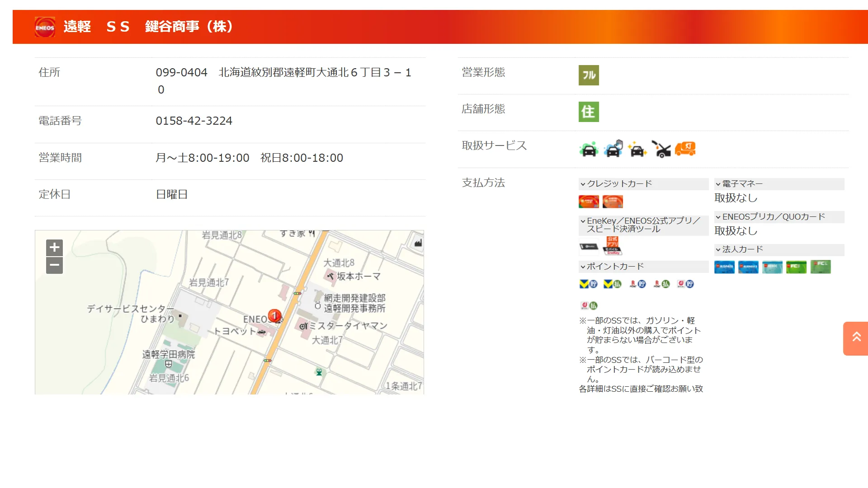The height and width of the screenshot is (488, 868).
Task: Click the 遠軽 SS 鍵谷商事（株） title
Action: tap(148, 27)
